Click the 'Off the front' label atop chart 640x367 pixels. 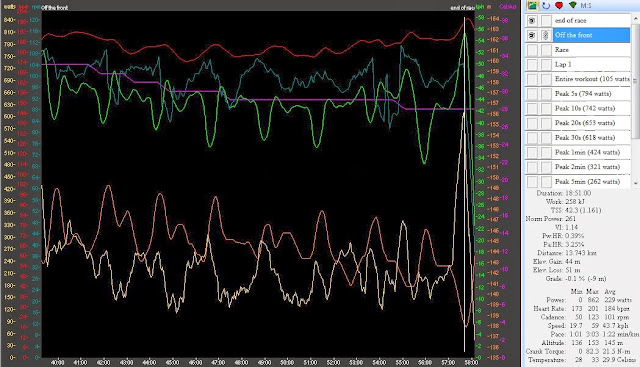[x=54, y=7]
